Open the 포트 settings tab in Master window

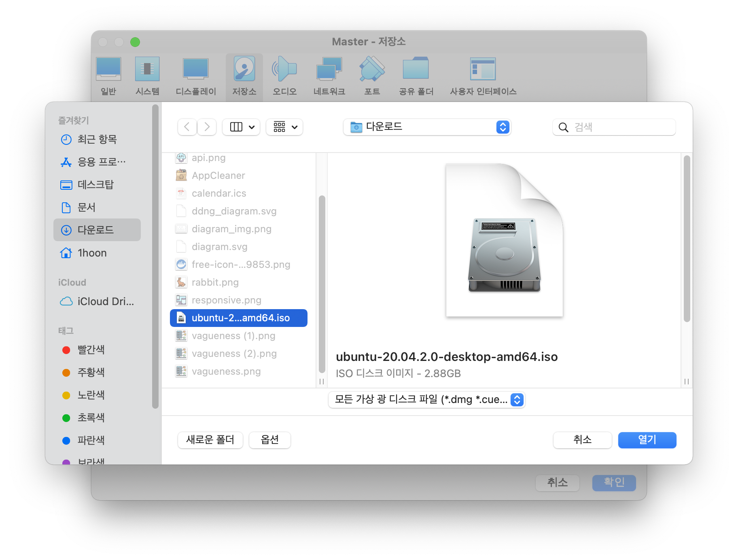tap(372, 76)
